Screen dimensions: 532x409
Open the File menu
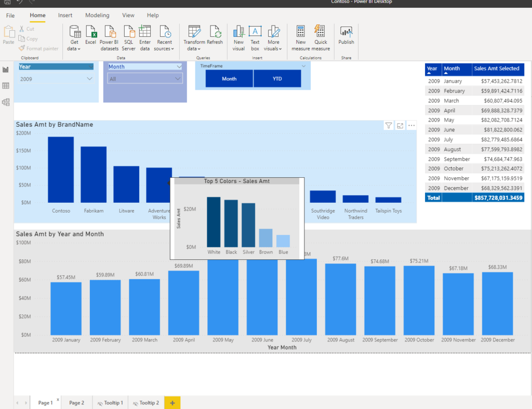pyautogui.click(x=10, y=15)
